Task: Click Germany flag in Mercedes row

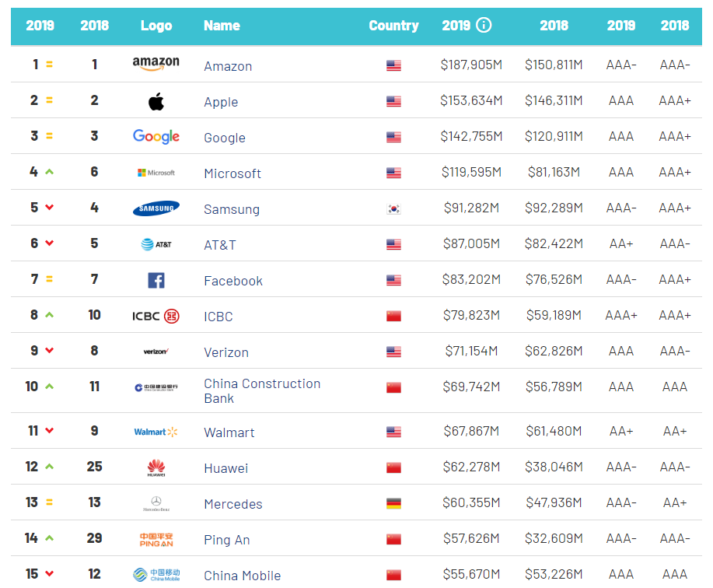Action: pyautogui.click(x=393, y=503)
